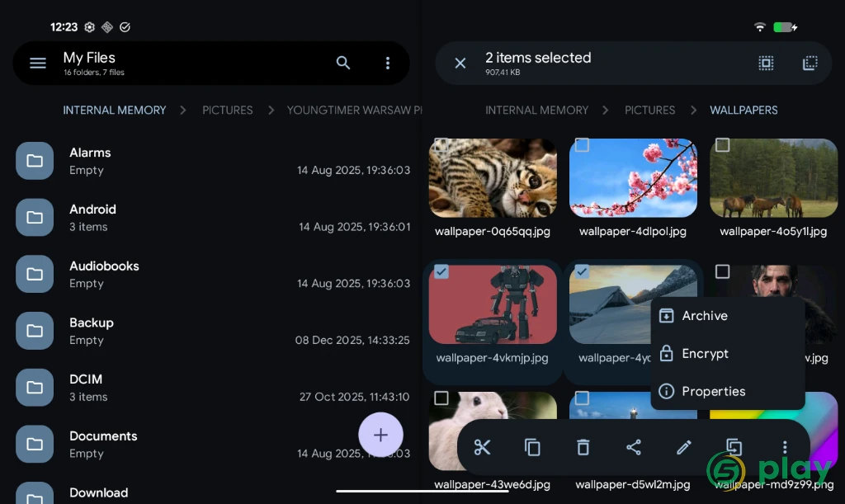Click the checkmark circle status icon
845x504 pixels.
(125, 27)
